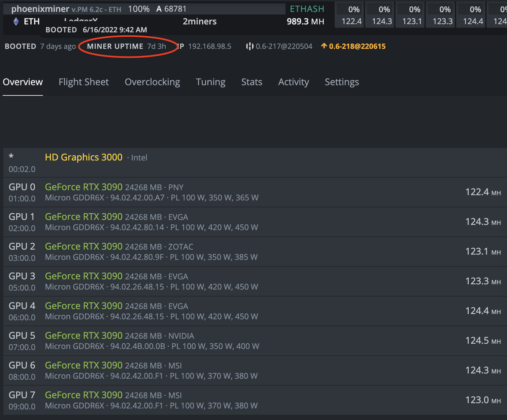Click the MINER UPTIME 7d 3h label
Viewport: 507px width, 420px height.
pos(126,46)
